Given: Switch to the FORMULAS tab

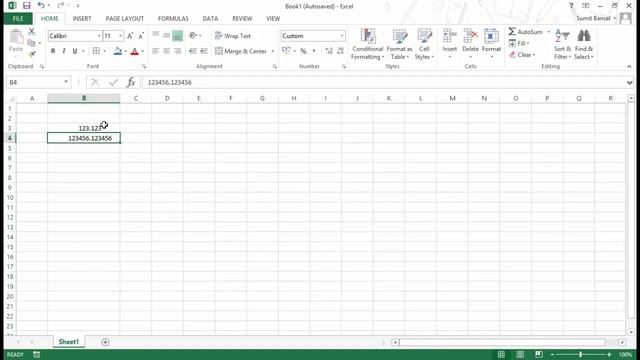Looking at the screenshot, I should [173, 18].
